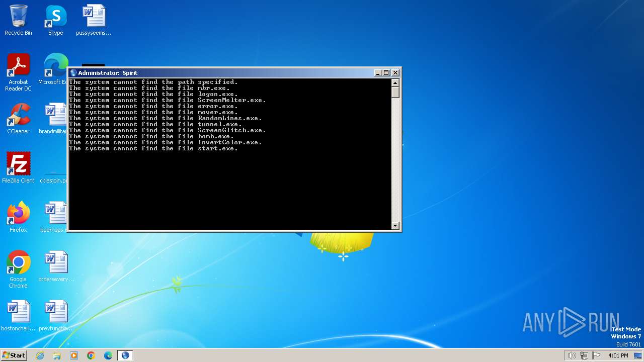The height and width of the screenshot is (362, 644).
Task: Open Internet Explorer from the taskbar
Action: 40,355
